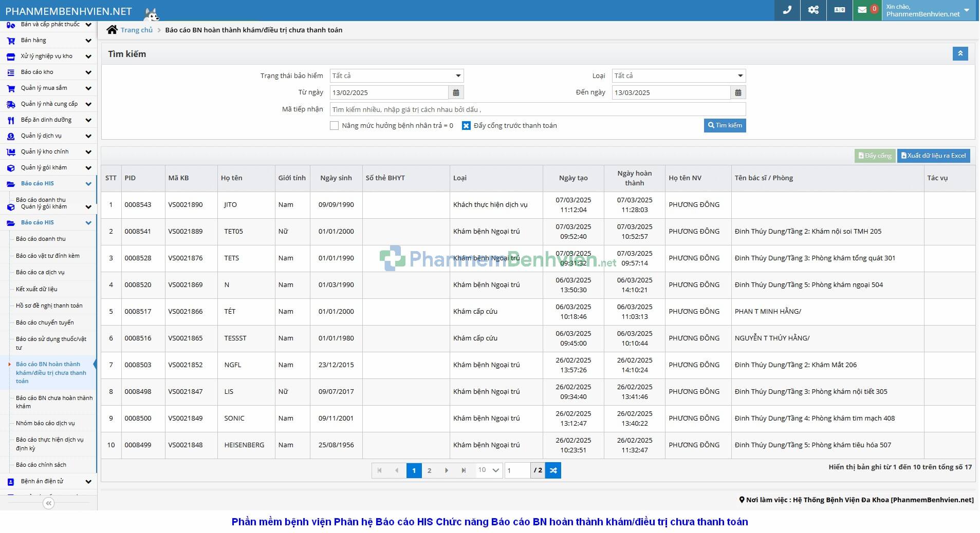Collapse the Báo cáo HIS section above Báo cáo vật tư đính kèm
Screen dimensions: 980x533
tap(48, 222)
